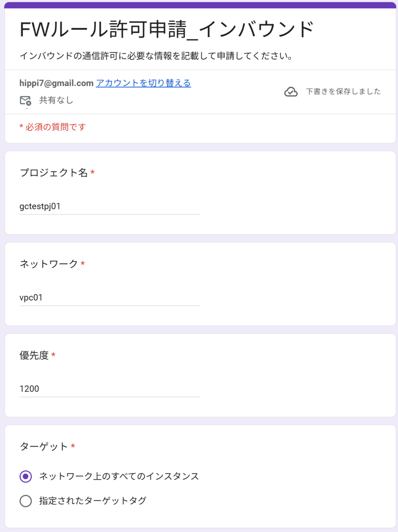Click the form title FWルール許可申請_インバウンド

coord(167,30)
